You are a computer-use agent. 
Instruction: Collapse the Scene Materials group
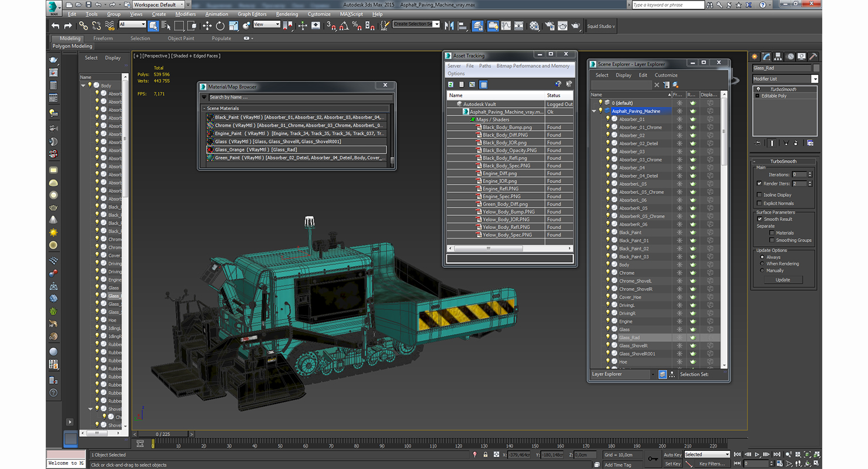coord(205,108)
